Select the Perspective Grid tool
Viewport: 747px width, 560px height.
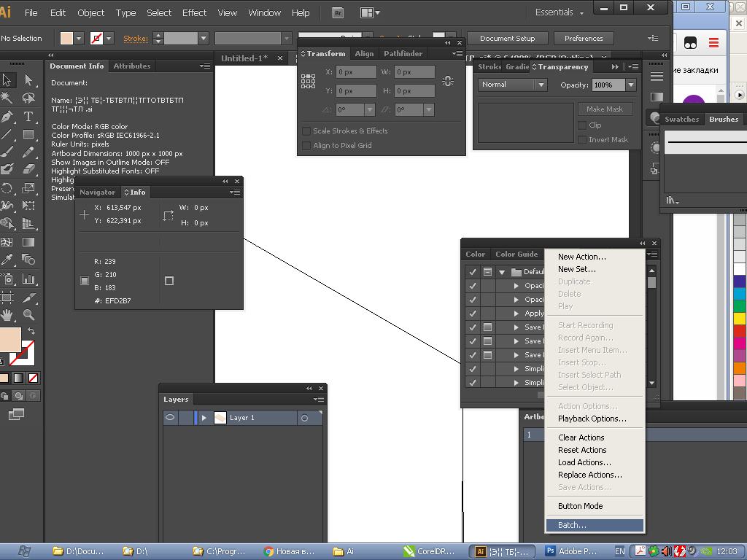point(28,223)
